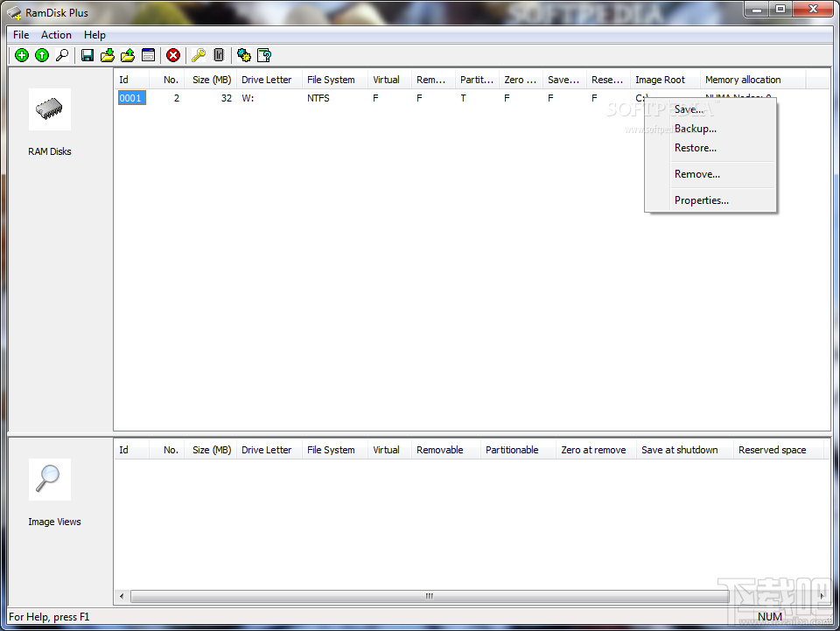
Task: Click the yellow key License toolbar icon
Action: (x=199, y=55)
